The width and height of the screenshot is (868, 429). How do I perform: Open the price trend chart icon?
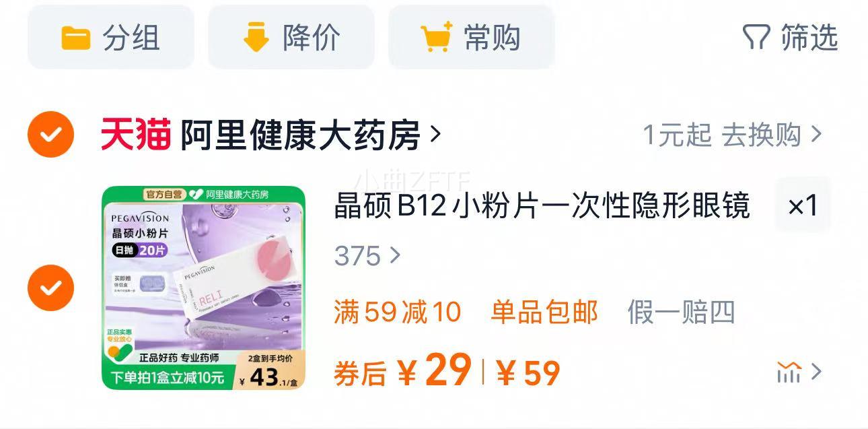pyautogui.click(x=789, y=372)
